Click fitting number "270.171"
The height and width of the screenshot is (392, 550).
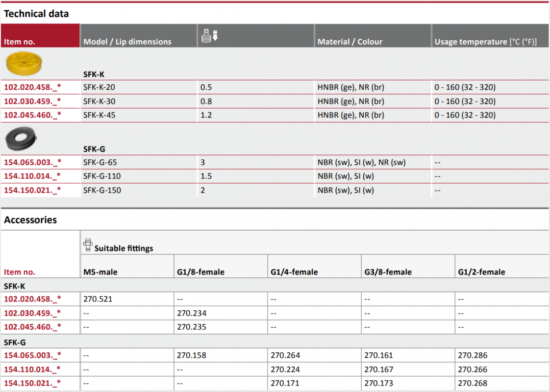click(285, 383)
